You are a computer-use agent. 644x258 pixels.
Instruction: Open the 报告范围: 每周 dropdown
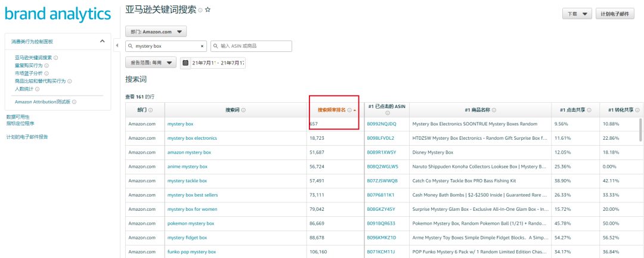click(151, 63)
